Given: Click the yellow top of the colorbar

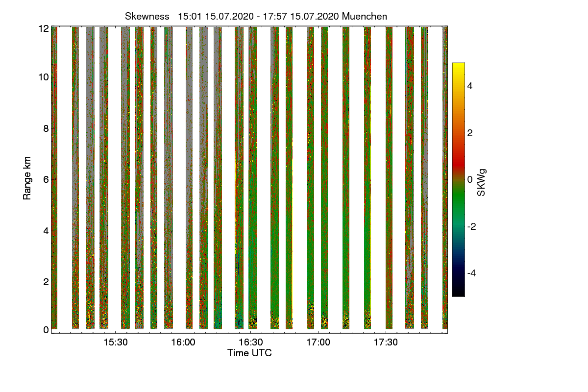Looking at the screenshot, I should coord(458,67).
